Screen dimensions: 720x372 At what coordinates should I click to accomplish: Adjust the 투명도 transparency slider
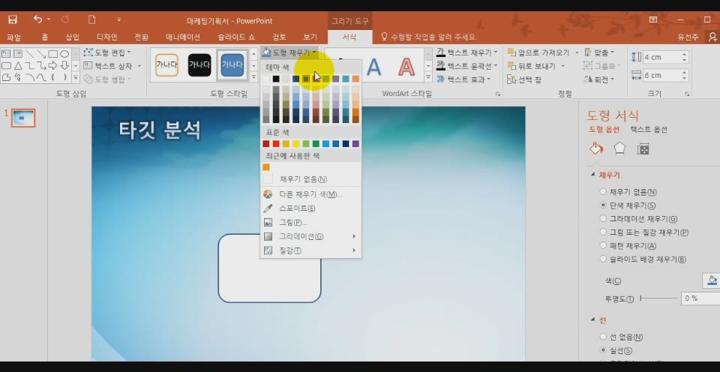[658, 299]
